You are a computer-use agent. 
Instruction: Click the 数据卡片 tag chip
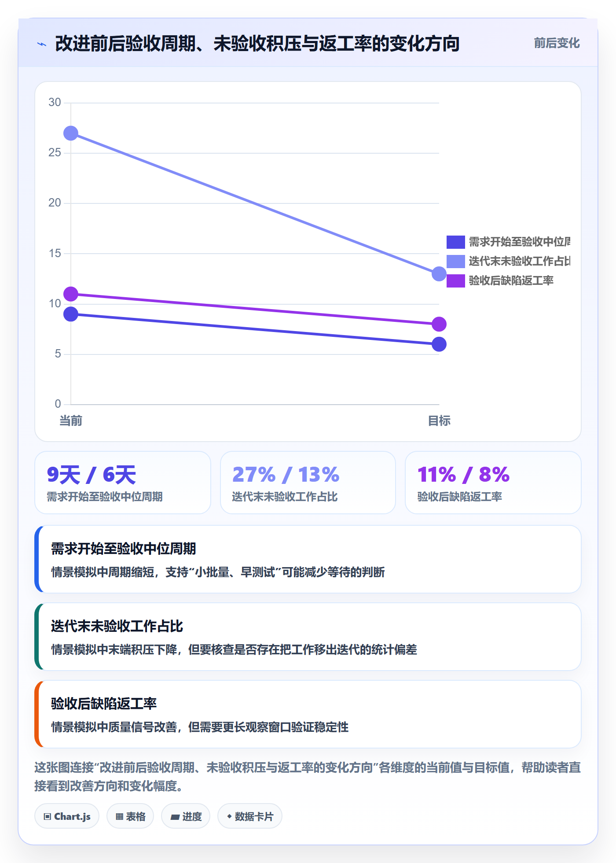pyautogui.click(x=250, y=816)
